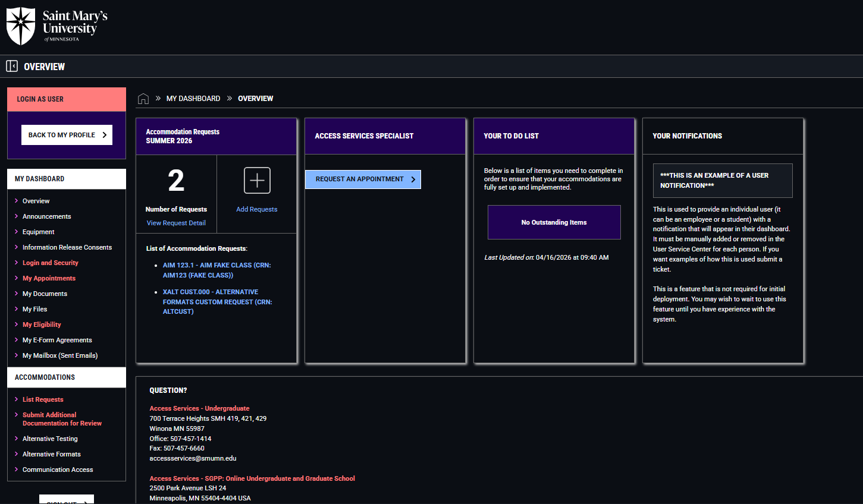The image size is (863, 504).
Task: Open Announcements in sidebar
Action: (x=46, y=216)
